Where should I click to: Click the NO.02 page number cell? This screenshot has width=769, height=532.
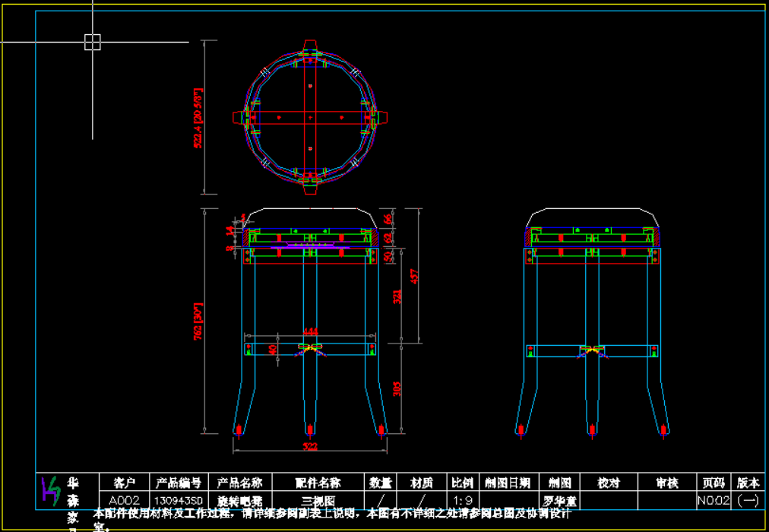pyautogui.click(x=713, y=501)
